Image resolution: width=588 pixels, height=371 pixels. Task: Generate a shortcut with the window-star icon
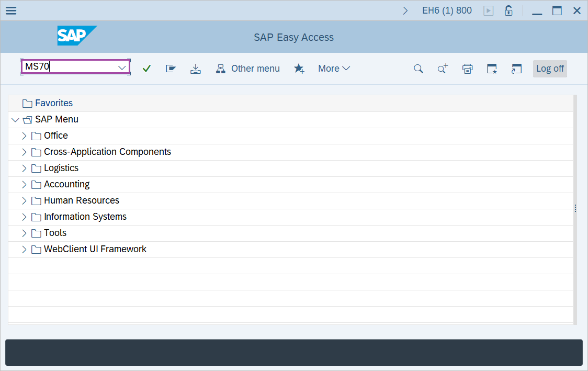(492, 69)
